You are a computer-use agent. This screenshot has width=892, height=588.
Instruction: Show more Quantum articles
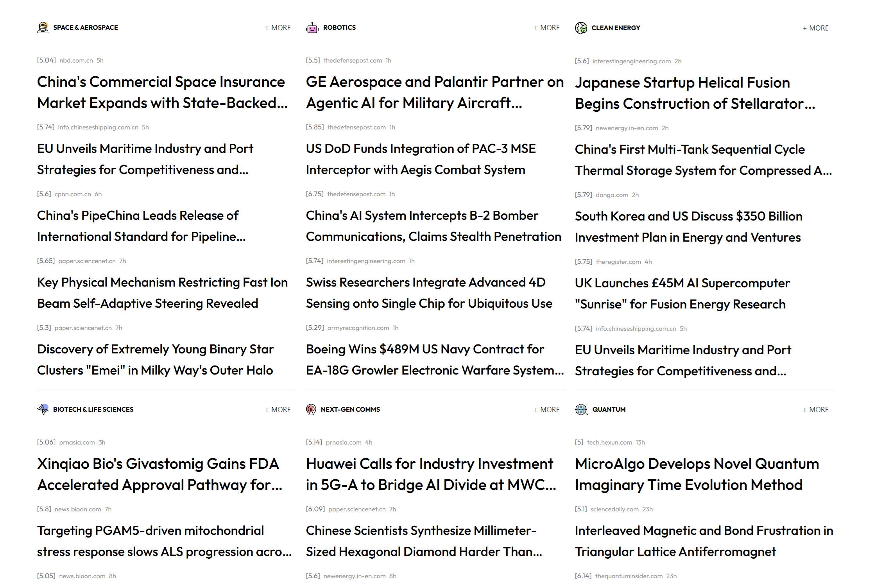point(816,410)
